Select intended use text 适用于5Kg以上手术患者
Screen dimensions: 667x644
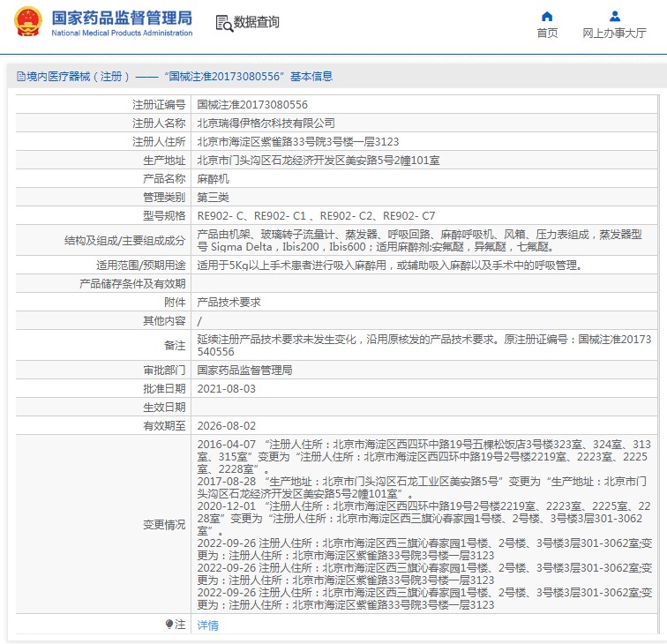click(390, 266)
